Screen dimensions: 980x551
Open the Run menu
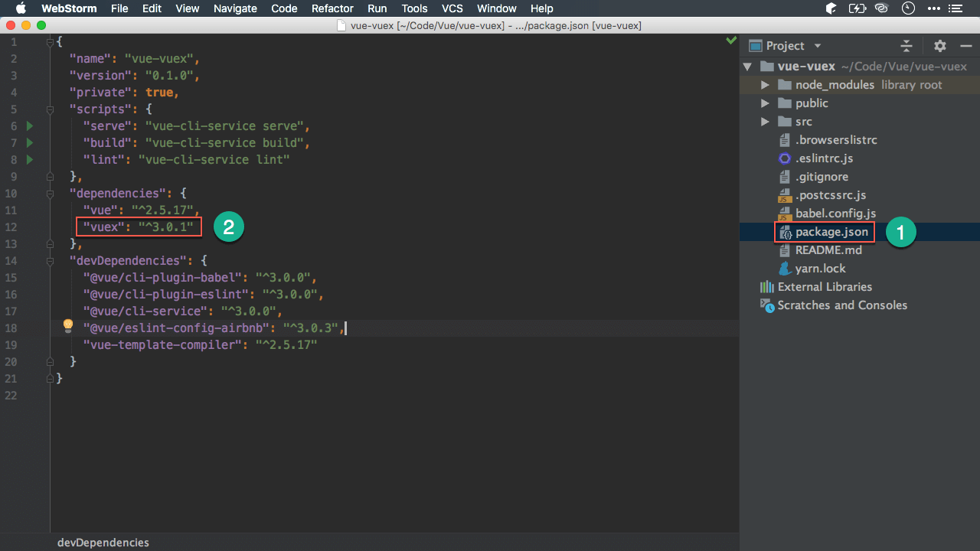(377, 8)
